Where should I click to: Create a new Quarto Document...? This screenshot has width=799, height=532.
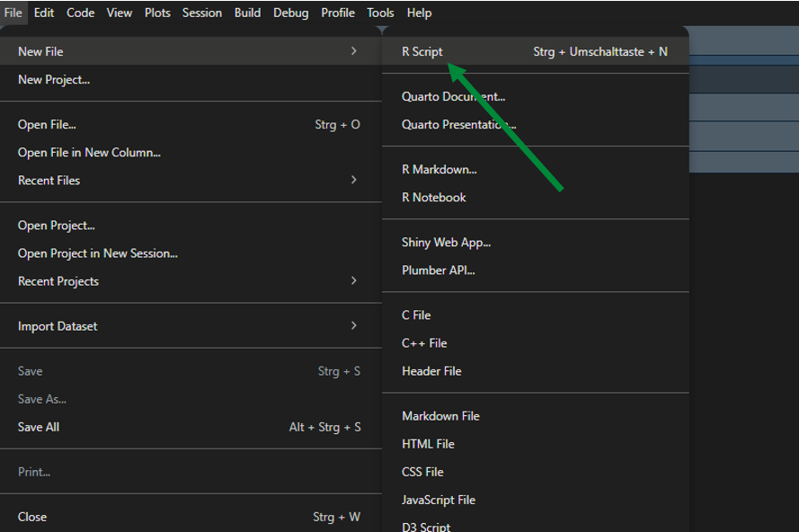536,96
